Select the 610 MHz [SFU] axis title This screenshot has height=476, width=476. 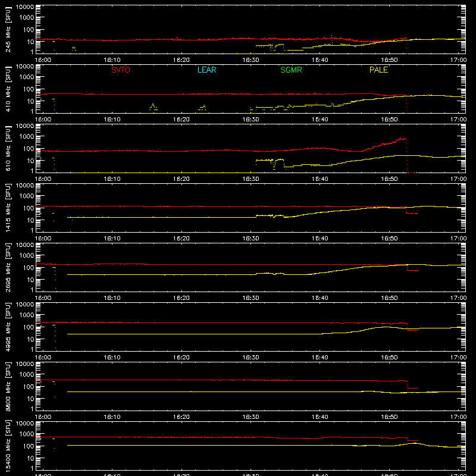click(8, 149)
